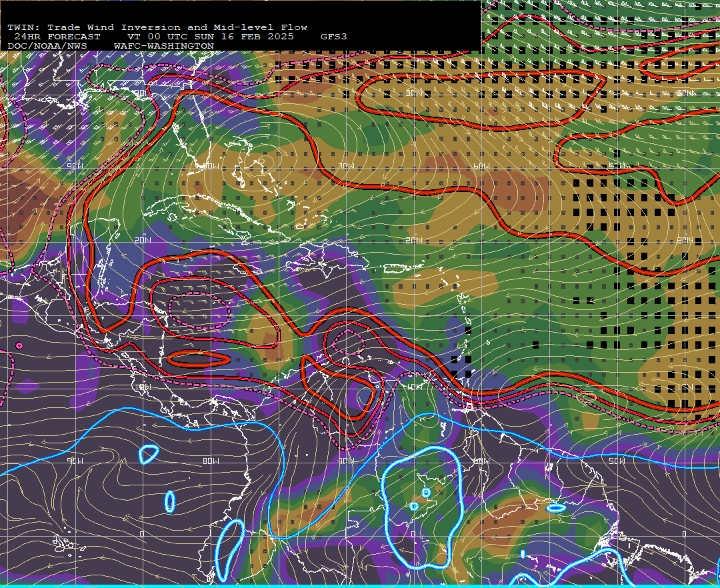
Task: Click the 'TWIN: Trade Wind Inversion and Mid-level Flow' title
Action: click(157, 27)
